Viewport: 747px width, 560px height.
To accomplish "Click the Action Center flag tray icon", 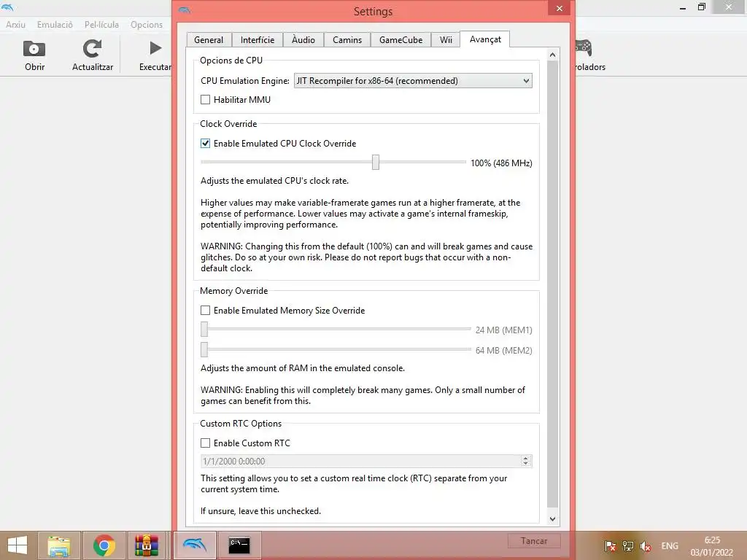I will (610, 546).
